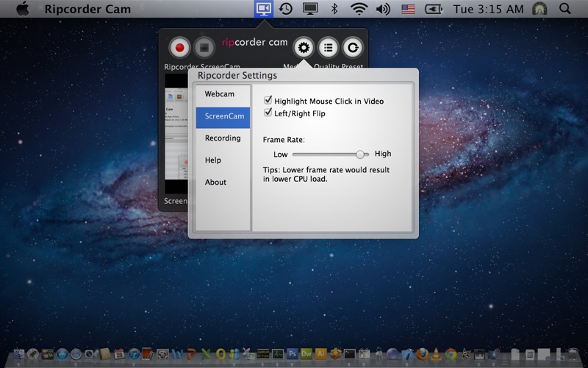The width and height of the screenshot is (588, 368).
Task: Click the Frame Rate slider handle
Action: pos(360,155)
